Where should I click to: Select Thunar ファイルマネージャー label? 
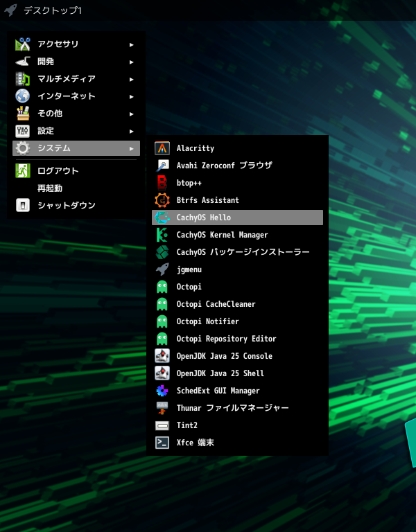click(233, 408)
